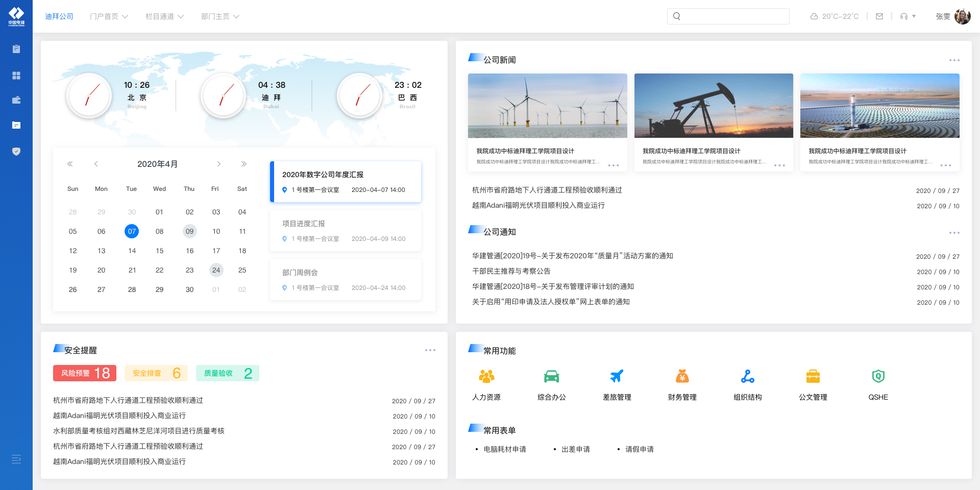The height and width of the screenshot is (490, 980).
Task: Expand the 门户首页 dropdown menu
Action: [x=109, y=16]
